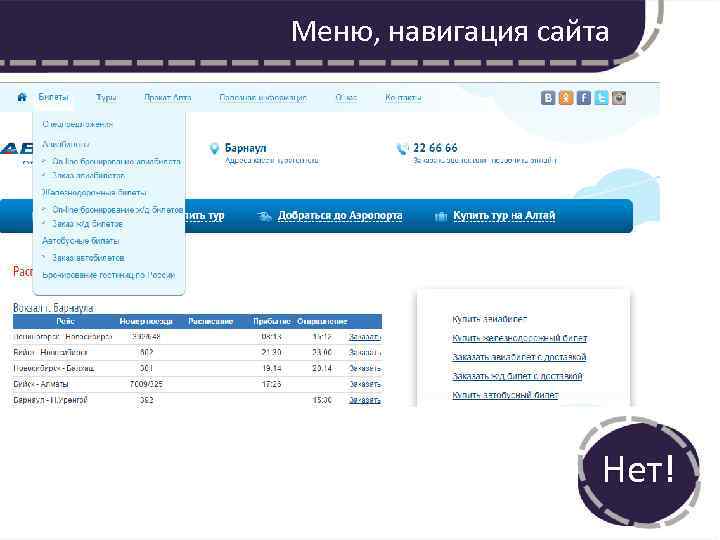Screen dimensions: 720x540
Task: Click the Вокзал г. Барнаула heading
Action: coord(53,308)
